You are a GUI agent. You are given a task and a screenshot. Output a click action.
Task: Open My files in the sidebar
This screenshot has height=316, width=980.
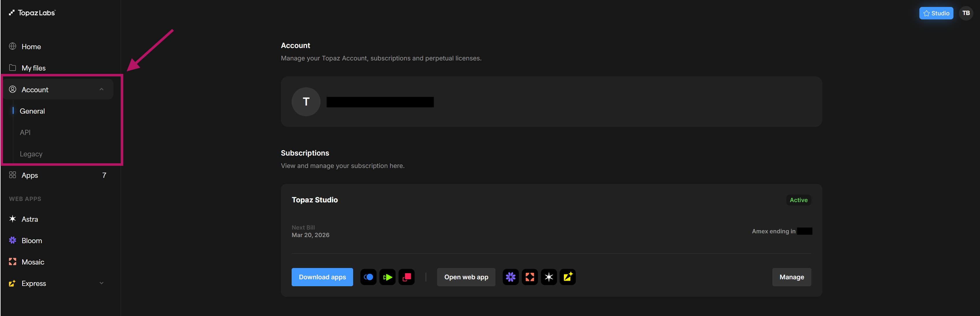click(33, 68)
